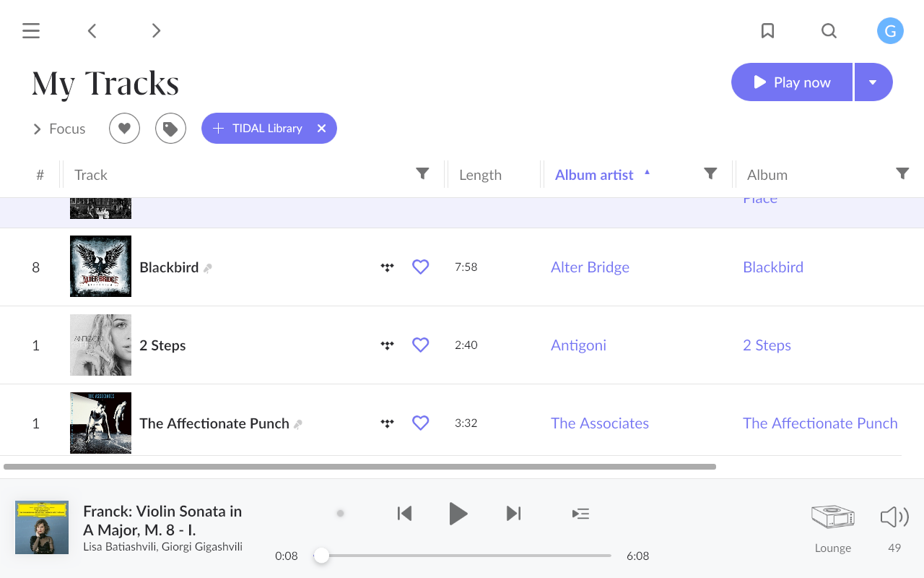Click the Length column header
Viewport: 924px width, 578px height.
pyautogui.click(x=480, y=175)
